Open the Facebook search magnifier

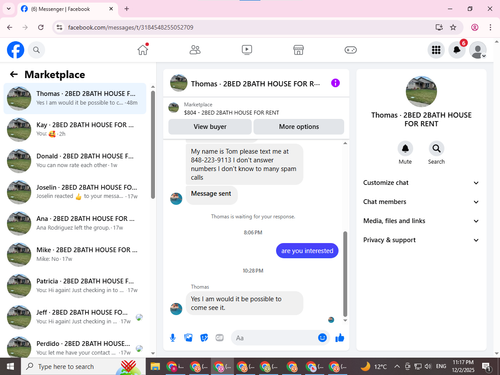(36, 50)
